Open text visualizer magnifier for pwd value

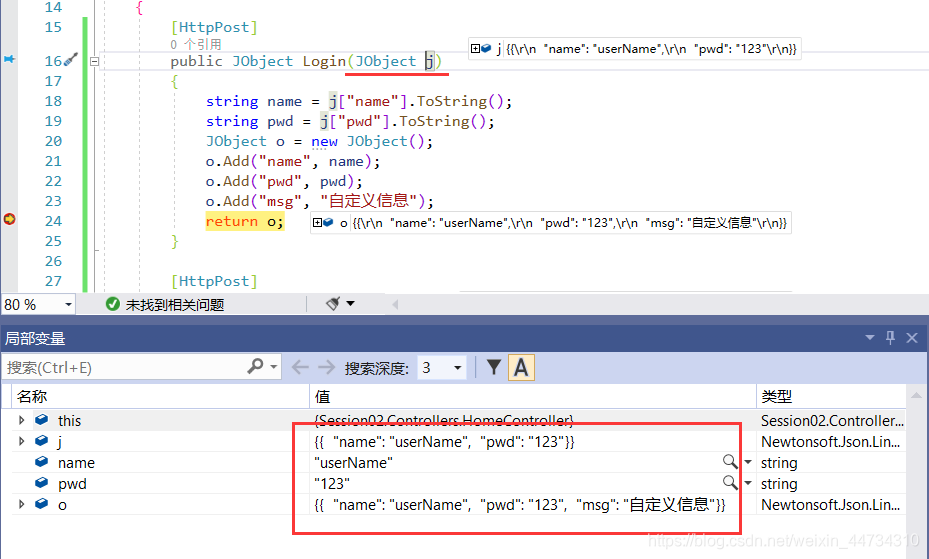[x=730, y=483]
